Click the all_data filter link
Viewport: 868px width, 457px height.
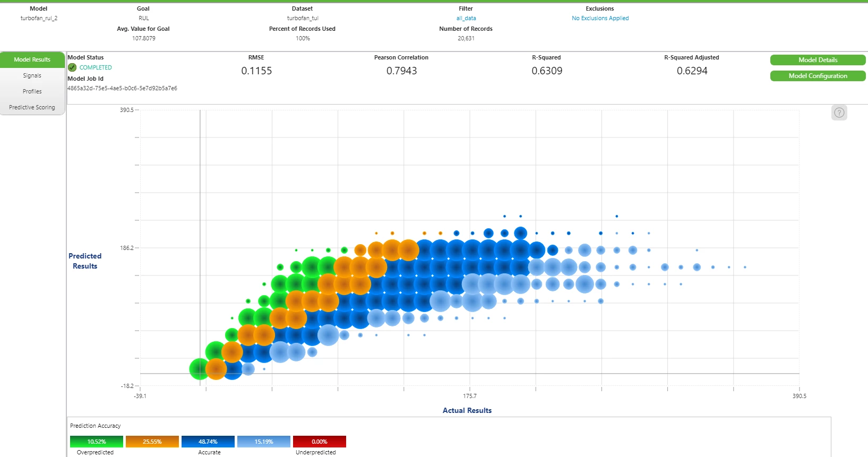[x=466, y=18]
